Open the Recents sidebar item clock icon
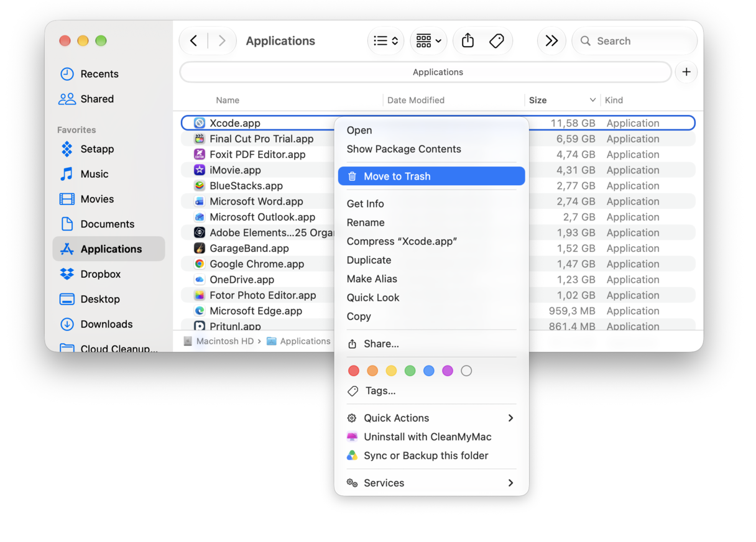The width and height of the screenshot is (756, 542). [x=67, y=74]
